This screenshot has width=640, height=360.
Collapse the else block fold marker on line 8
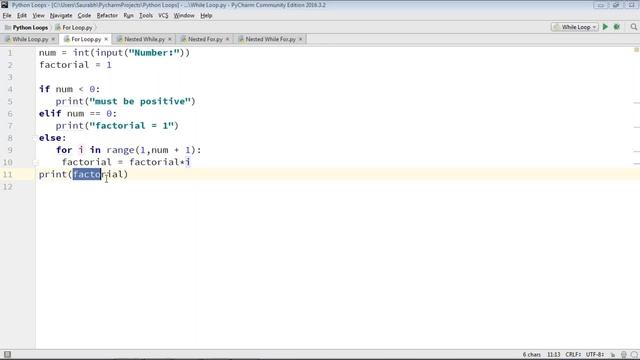[36, 138]
